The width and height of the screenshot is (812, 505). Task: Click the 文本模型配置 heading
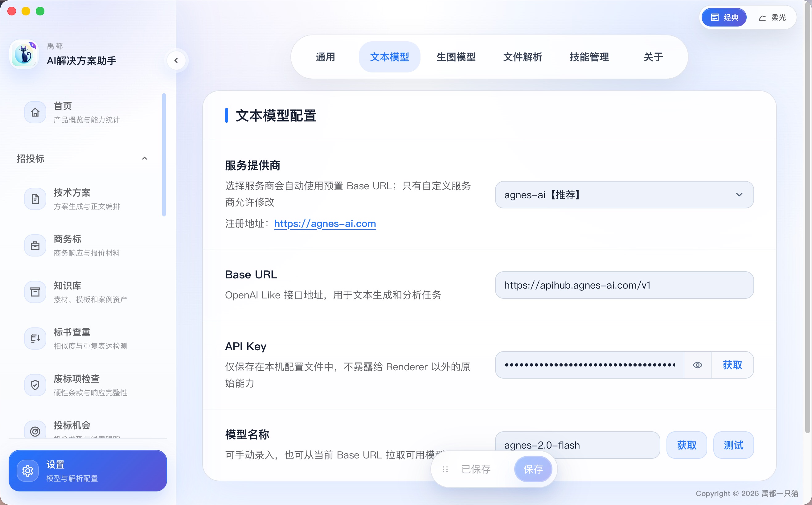pyautogui.click(x=276, y=116)
